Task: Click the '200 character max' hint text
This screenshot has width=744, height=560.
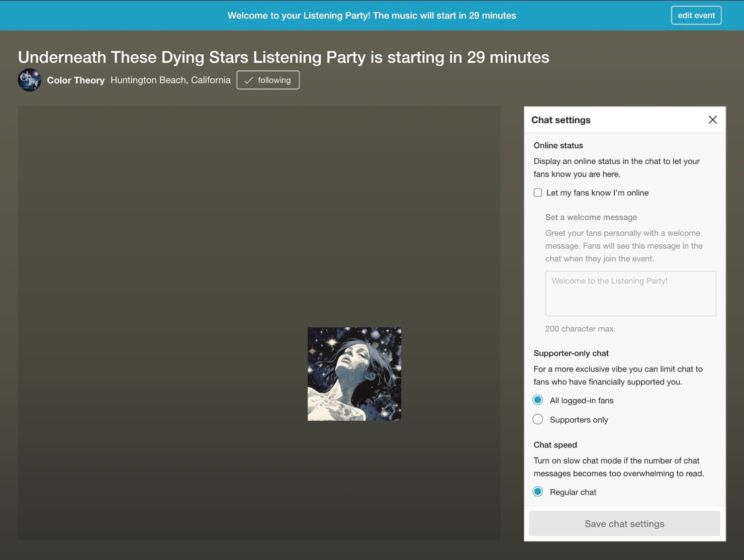Action: click(x=580, y=328)
